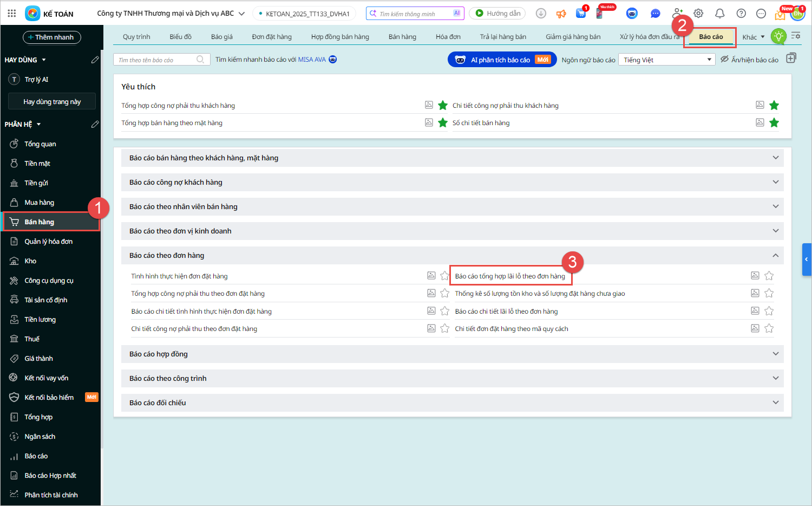Viewport: 812px width, 506px height.
Task: Open the notifications bell icon
Action: (719, 14)
